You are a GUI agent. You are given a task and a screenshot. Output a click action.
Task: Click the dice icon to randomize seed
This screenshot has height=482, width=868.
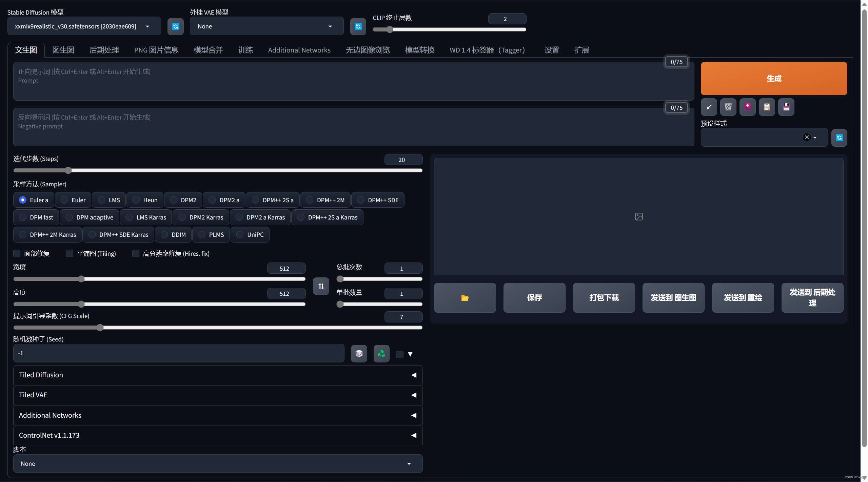[359, 354]
